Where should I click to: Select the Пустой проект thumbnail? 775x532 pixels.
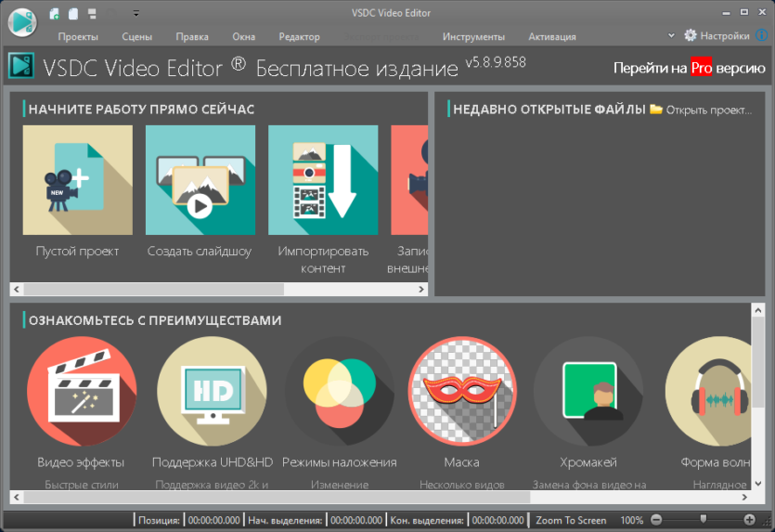click(x=78, y=180)
